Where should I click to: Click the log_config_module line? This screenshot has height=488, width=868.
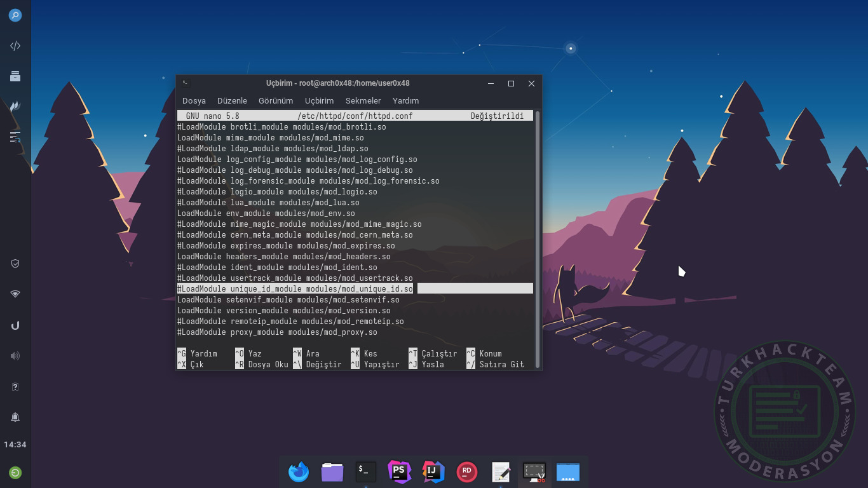(x=297, y=159)
